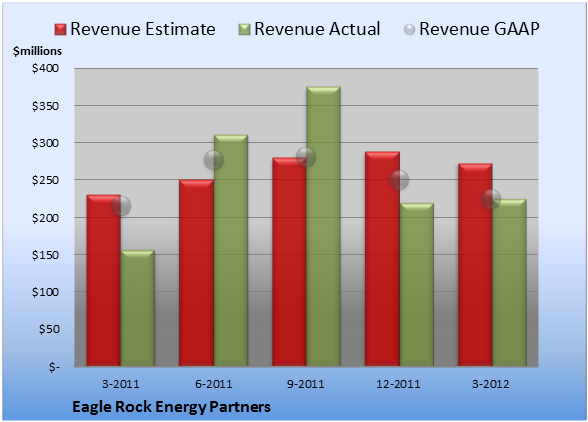Viewport: 588px width, 422px height.
Task: Click the '12-2011' x-axis label
Action: pyautogui.click(x=398, y=384)
